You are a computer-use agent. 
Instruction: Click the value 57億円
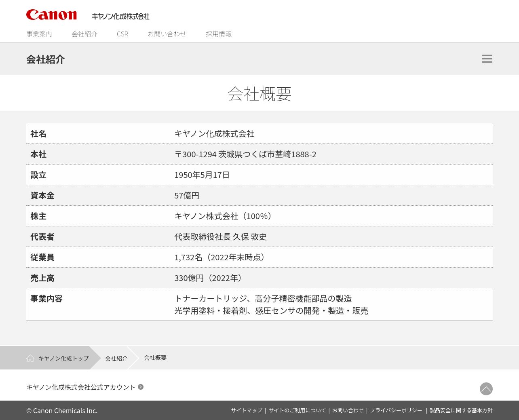pyautogui.click(x=187, y=196)
